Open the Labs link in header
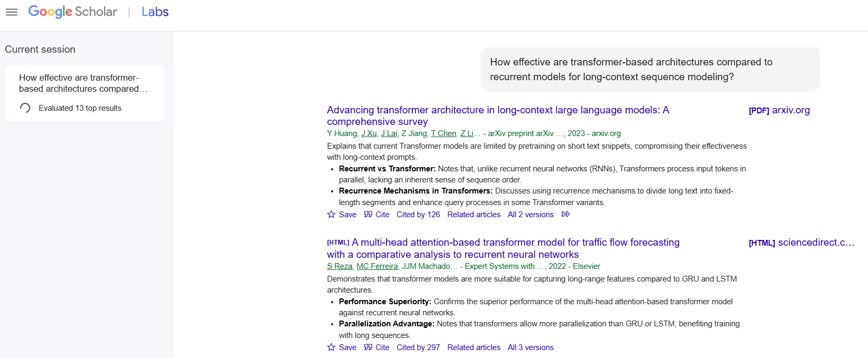The image size is (868, 358). (x=155, y=12)
